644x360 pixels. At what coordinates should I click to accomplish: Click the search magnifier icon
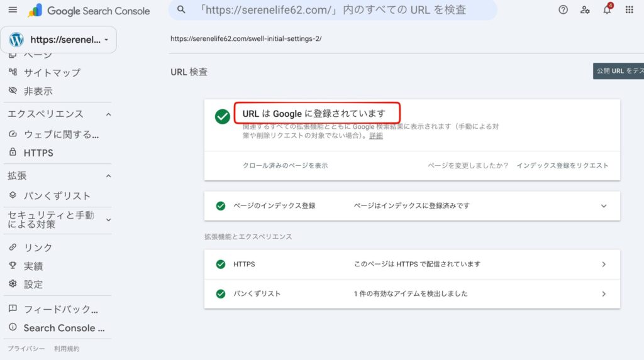181,9
